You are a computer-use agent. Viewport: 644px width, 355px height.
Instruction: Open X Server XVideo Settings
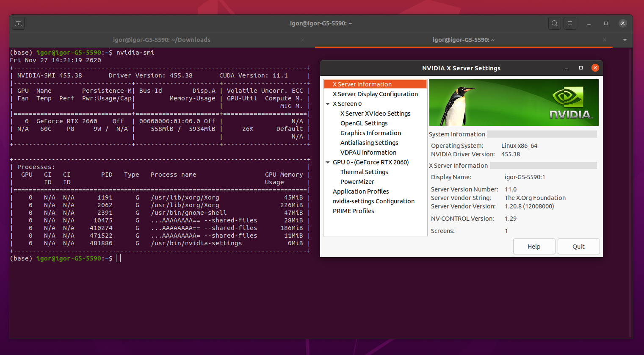tap(376, 114)
